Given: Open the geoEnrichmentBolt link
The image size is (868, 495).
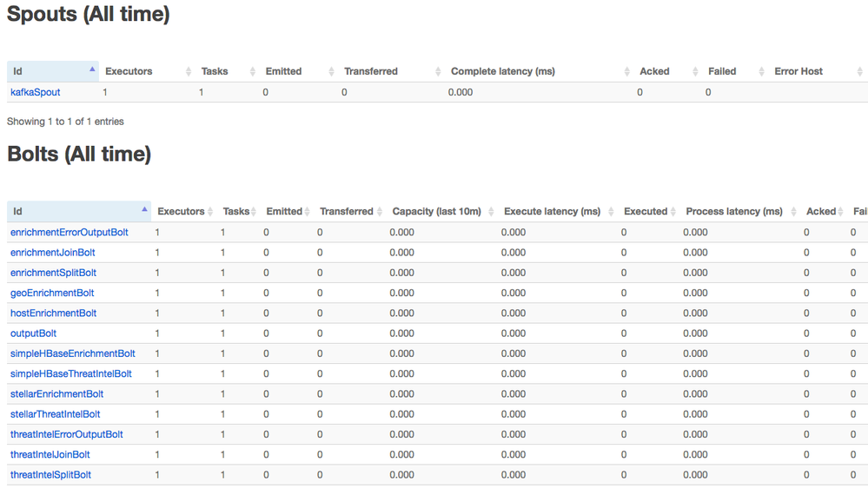Looking at the screenshot, I should click(x=52, y=294).
